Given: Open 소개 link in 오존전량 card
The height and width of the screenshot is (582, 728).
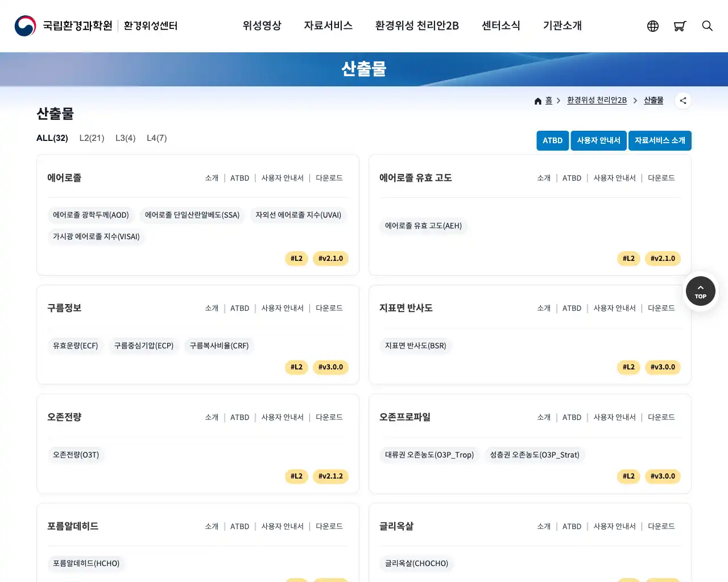Looking at the screenshot, I should tap(212, 417).
